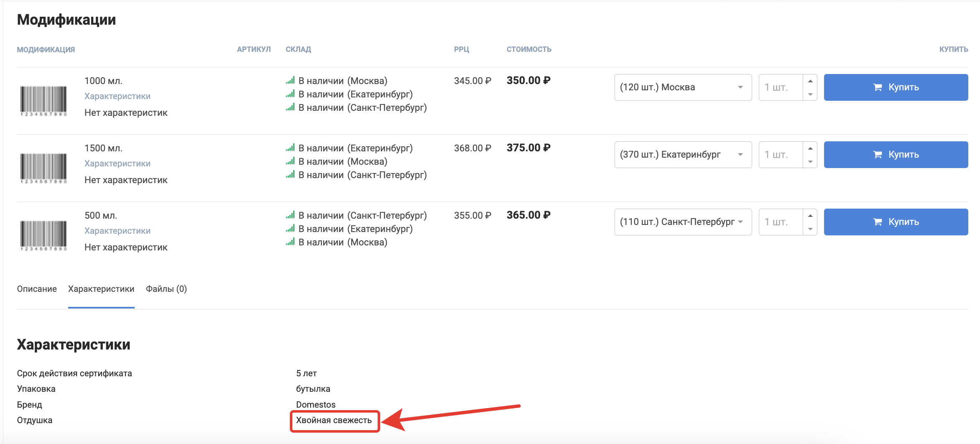Open the Москва (120 шт.) warehouse dropdown
Image resolution: width=980 pixels, height=444 pixels.
pos(683,87)
